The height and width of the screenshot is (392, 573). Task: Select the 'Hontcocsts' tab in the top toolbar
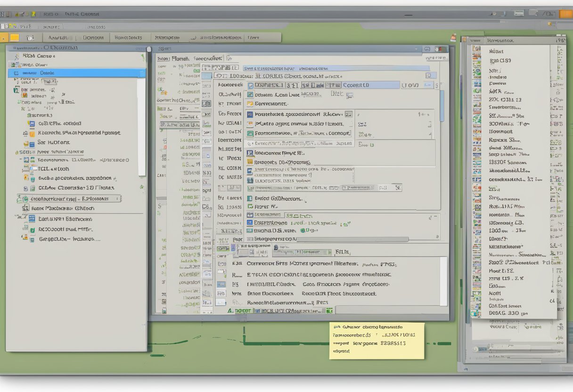[x=128, y=38]
